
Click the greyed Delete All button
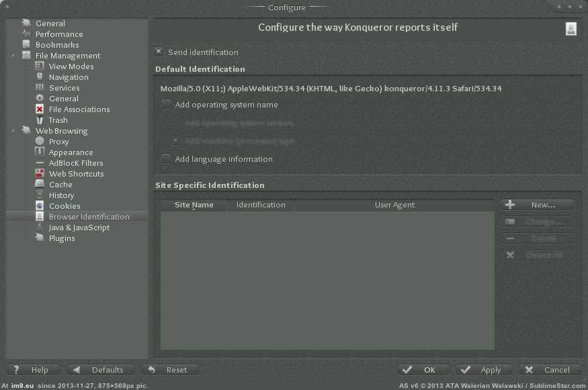click(x=537, y=256)
